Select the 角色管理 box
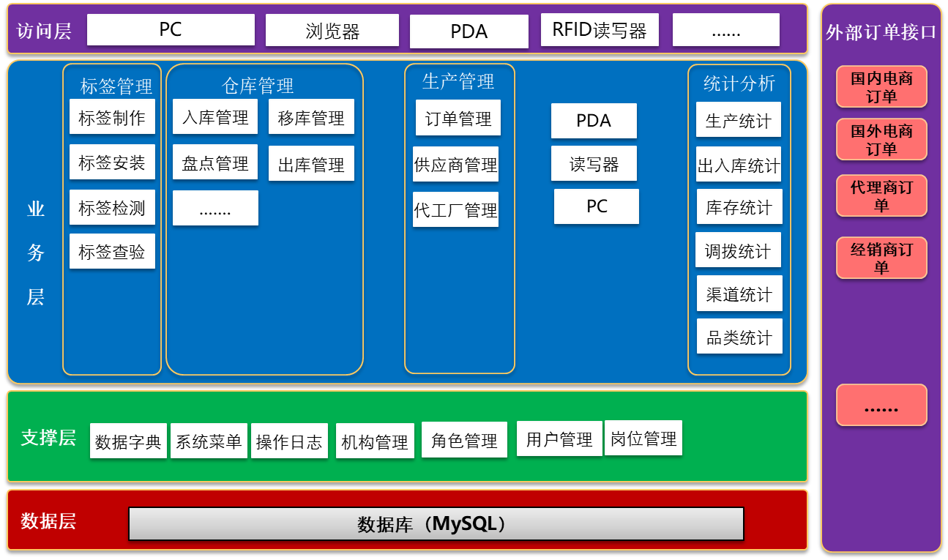Screen dimensions: 948x560 pos(464,441)
